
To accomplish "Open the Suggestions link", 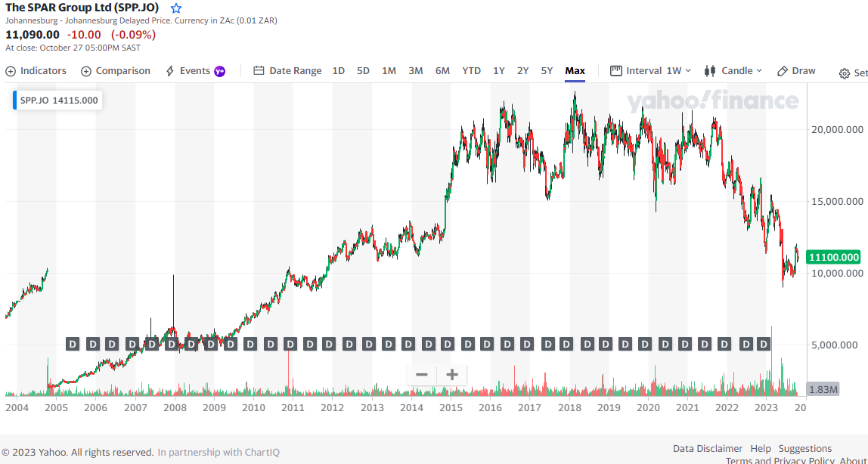I will (x=805, y=449).
